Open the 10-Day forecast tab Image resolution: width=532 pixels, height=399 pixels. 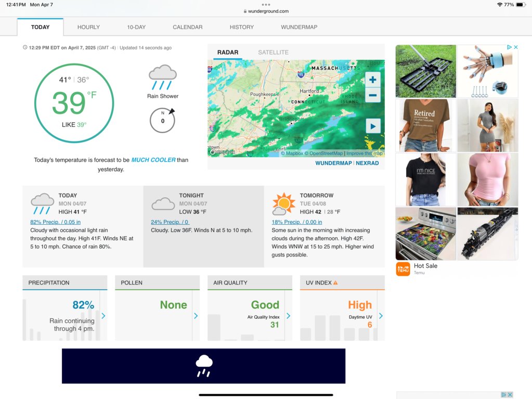pyautogui.click(x=136, y=27)
